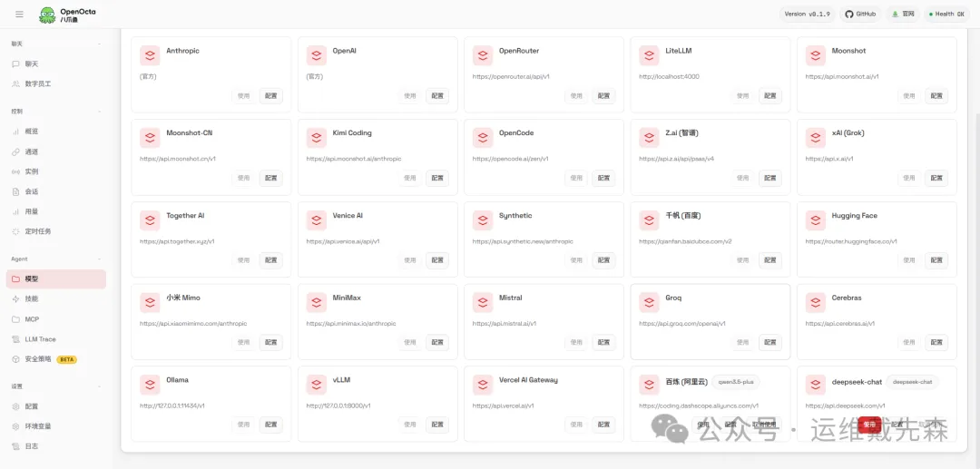Click 配置 on the Anthropic card
Screen dimensions: 980x469
tap(270, 95)
